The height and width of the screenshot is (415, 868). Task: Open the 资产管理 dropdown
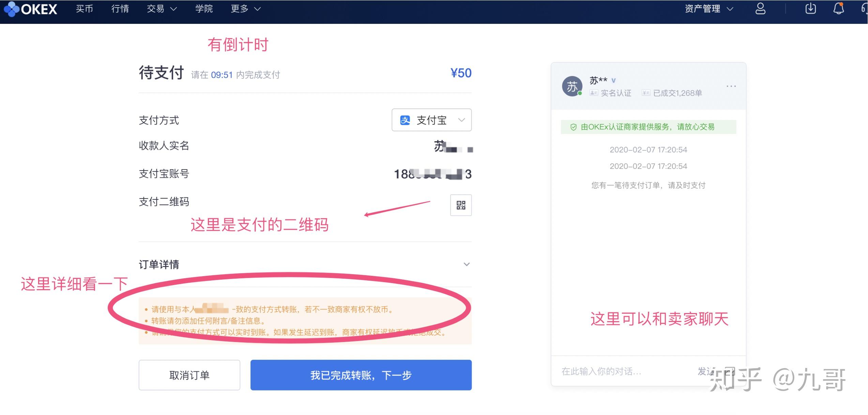tap(709, 9)
